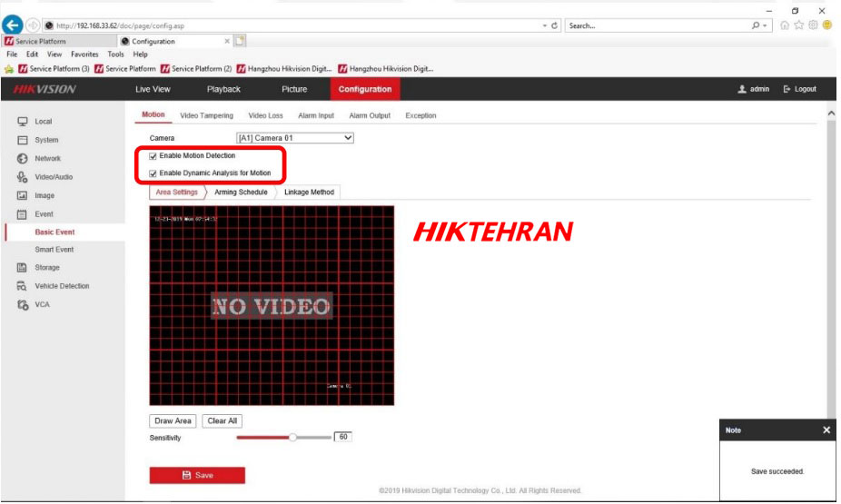Viewport: 841px width, 504px height.
Task: Click the search magnifier icon
Action: pyautogui.click(x=756, y=25)
